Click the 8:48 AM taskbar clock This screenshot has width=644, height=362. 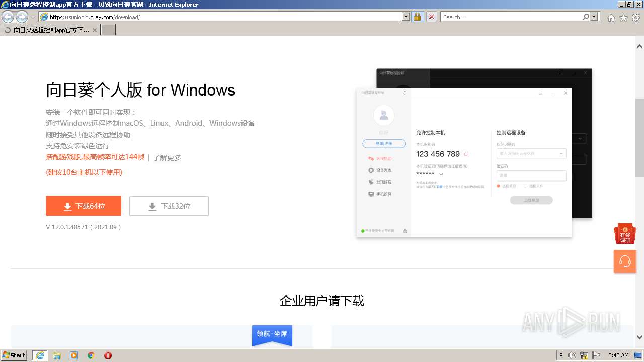pos(618,355)
